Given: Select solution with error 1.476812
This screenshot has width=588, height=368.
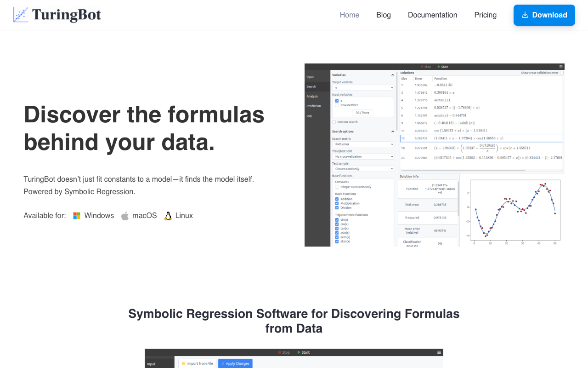Looking at the screenshot, I should click(481, 92).
